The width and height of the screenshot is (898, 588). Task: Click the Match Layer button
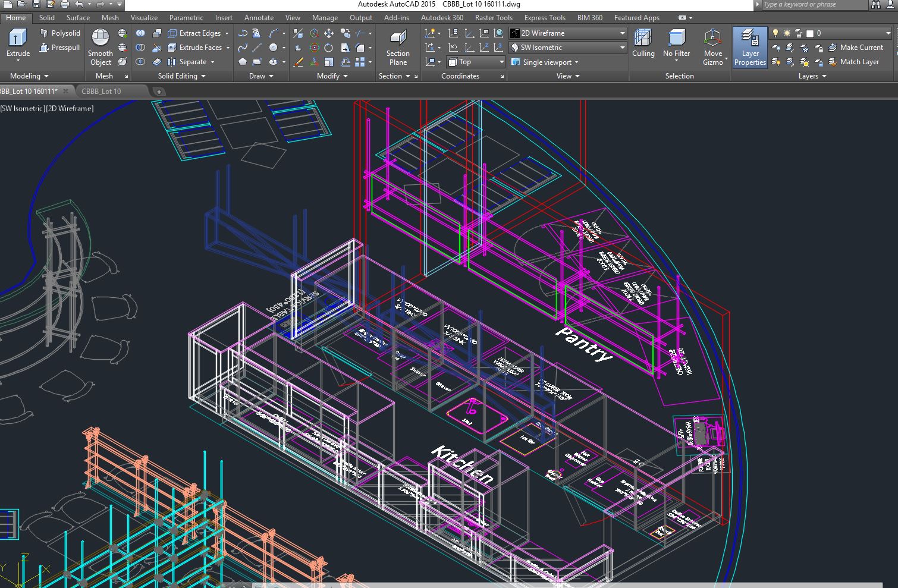click(x=853, y=62)
